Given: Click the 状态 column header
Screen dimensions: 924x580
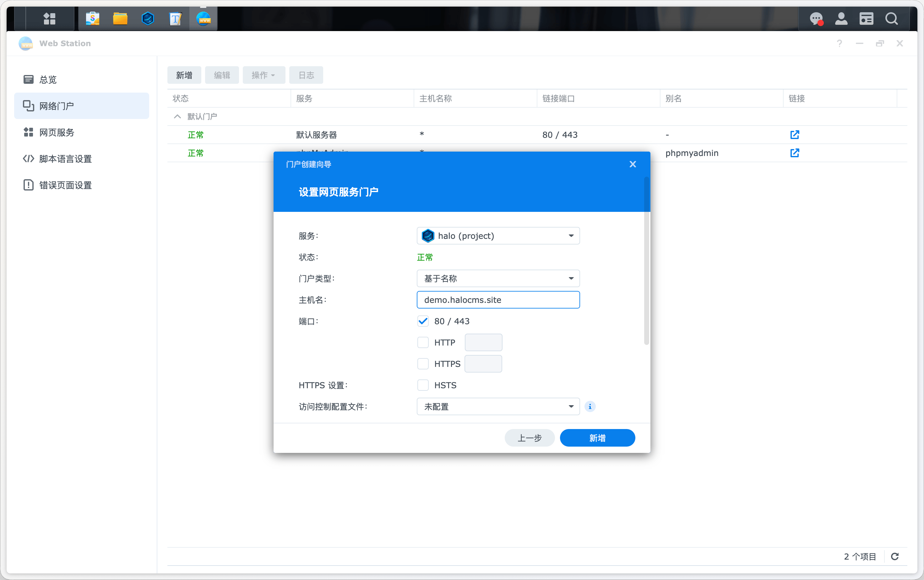Looking at the screenshot, I should 229,99.
